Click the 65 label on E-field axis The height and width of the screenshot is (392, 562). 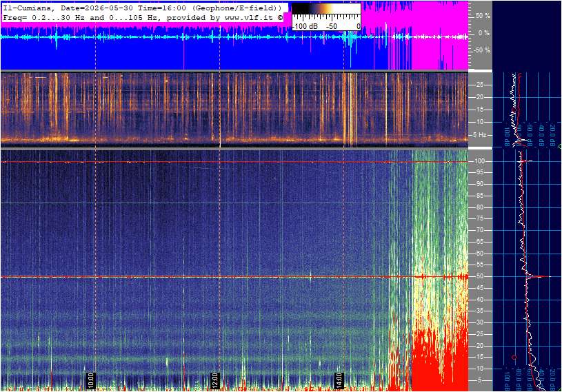[479, 242]
